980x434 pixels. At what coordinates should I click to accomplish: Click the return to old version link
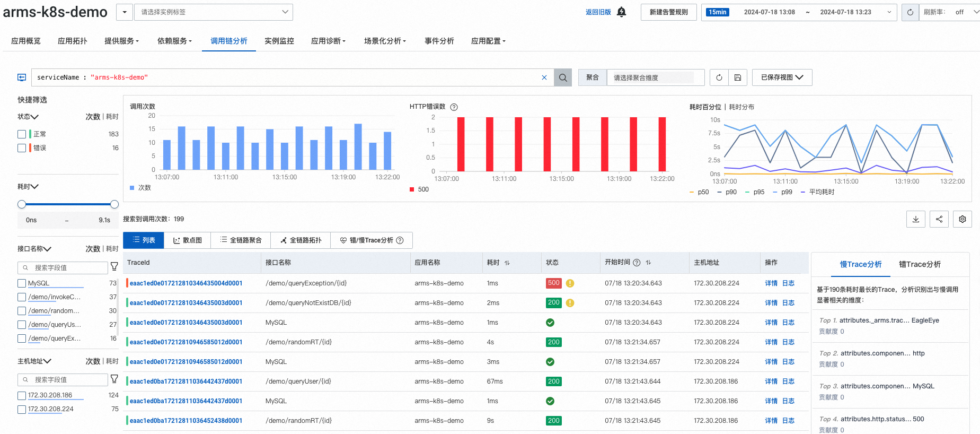pyautogui.click(x=598, y=12)
